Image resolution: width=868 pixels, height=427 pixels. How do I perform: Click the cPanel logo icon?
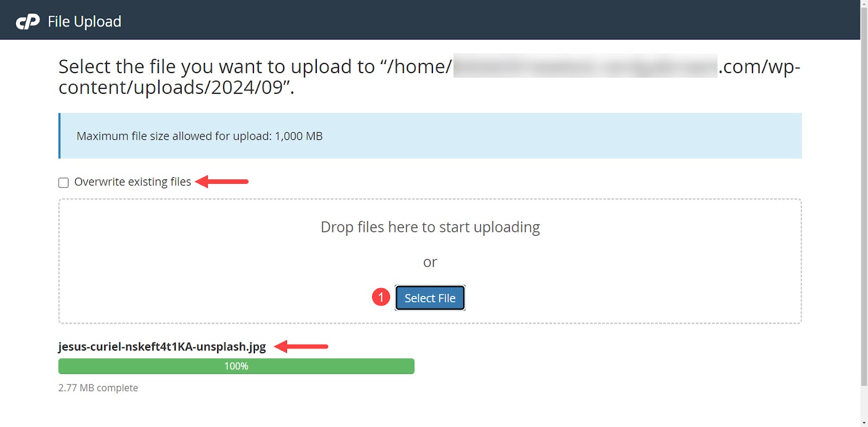[x=28, y=22]
